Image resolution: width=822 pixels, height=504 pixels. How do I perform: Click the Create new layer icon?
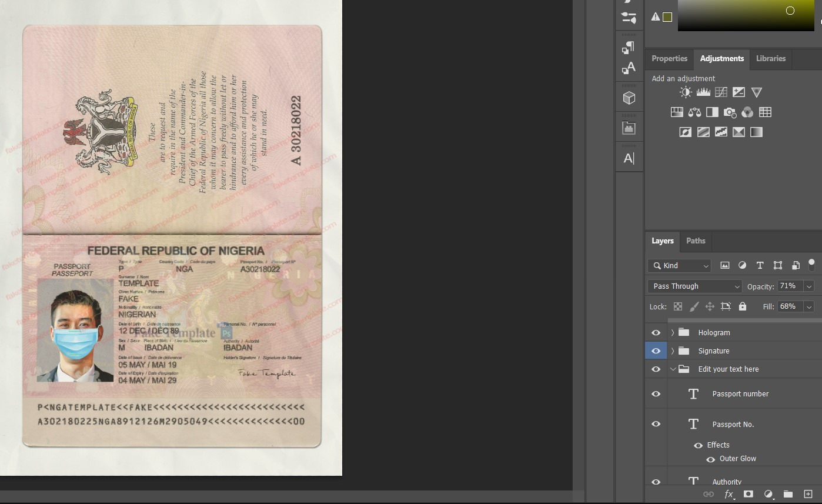tap(807, 494)
